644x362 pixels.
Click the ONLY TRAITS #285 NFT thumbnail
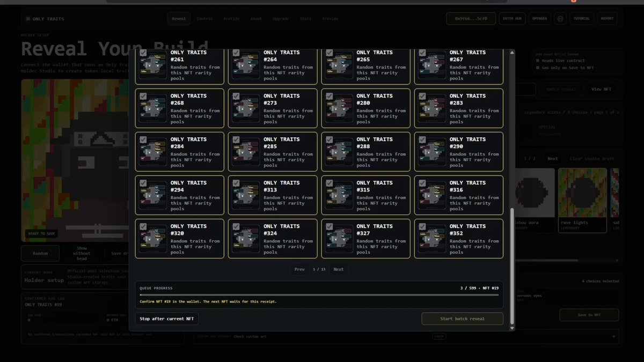pyautogui.click(x=246, y=152)
